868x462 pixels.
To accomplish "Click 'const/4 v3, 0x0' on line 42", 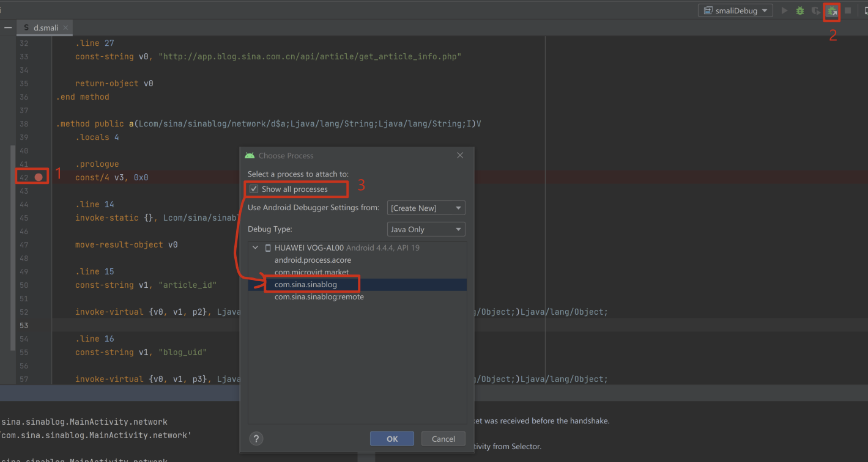I will (x=111, y=178).
